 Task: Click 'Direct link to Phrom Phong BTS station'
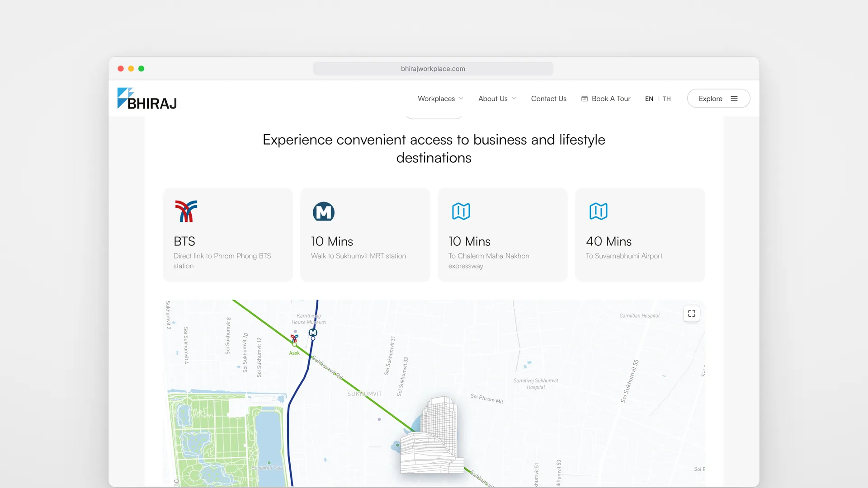pos(222,261)
